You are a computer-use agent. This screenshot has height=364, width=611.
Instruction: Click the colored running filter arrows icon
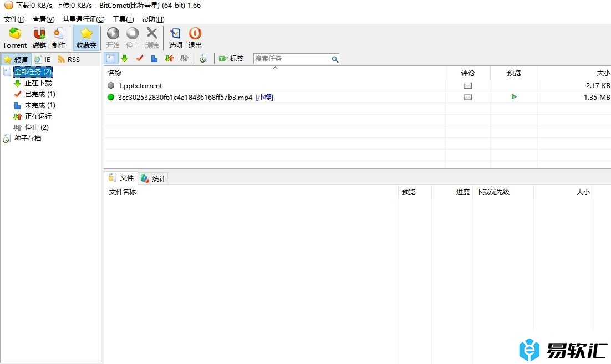coord(169,58)
